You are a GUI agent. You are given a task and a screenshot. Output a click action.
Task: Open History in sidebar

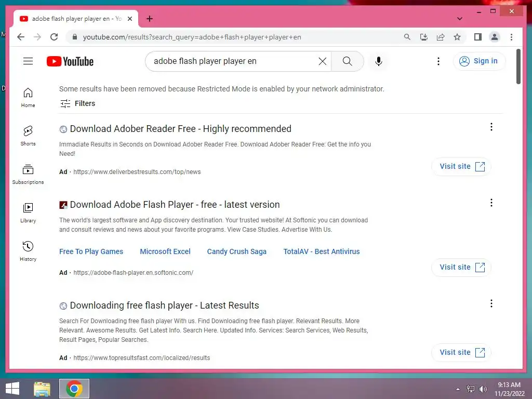tap(28, 251)
